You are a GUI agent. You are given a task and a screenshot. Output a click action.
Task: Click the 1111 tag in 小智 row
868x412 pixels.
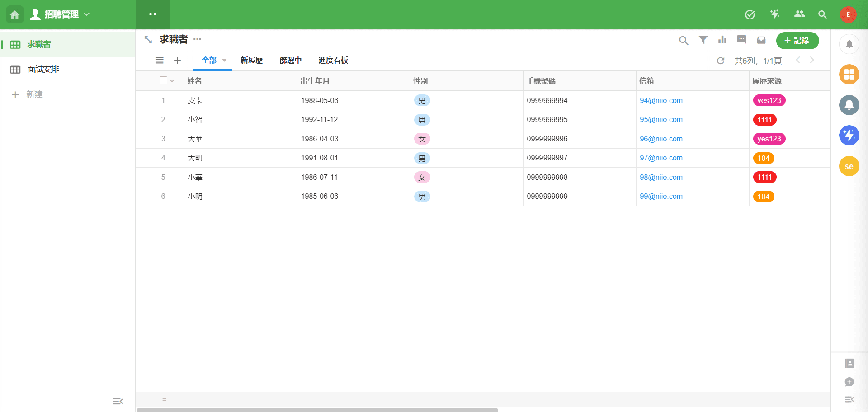pyautogui.click(x=764, y=120)
